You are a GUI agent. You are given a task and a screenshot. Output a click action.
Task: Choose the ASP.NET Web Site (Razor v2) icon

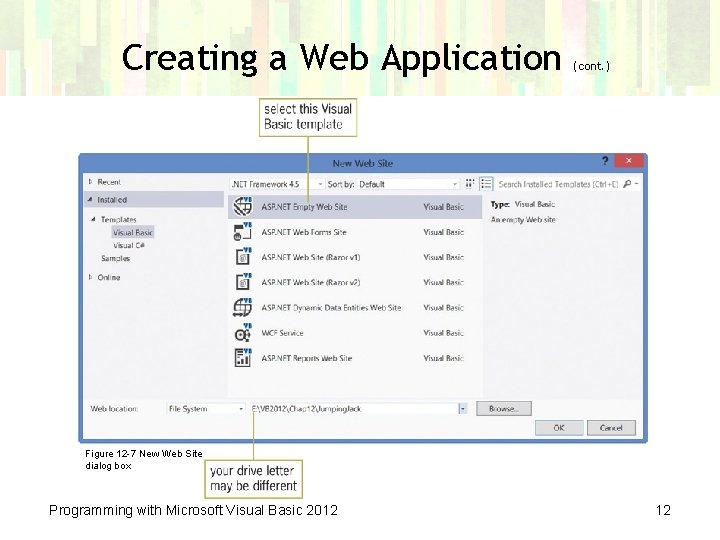click(243, 281)
